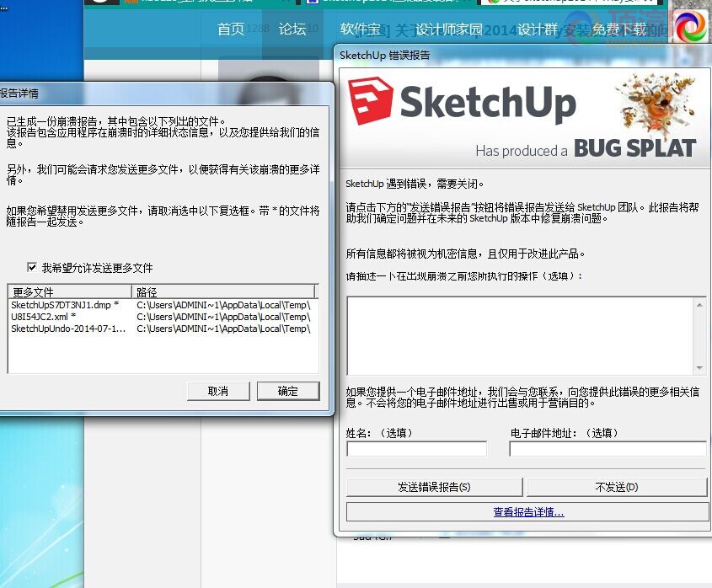This screenshot has width=712, height=588.
Task: Open 首页 in the website navigation
Action: click(x=231, y=29)
